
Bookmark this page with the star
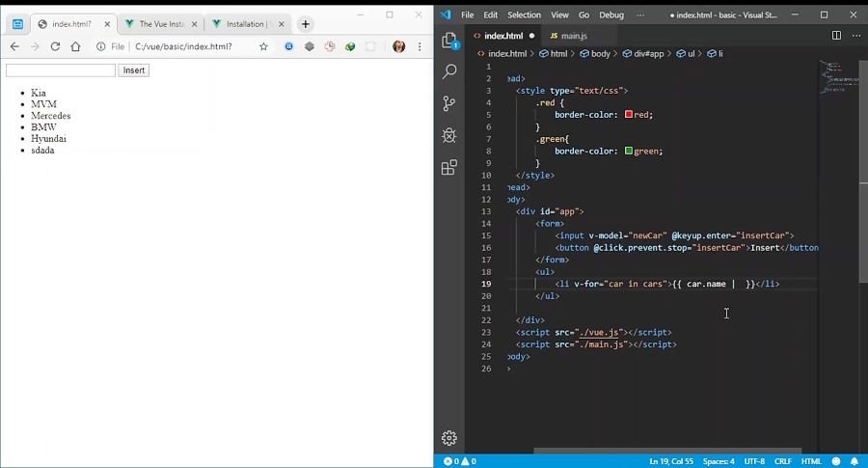point(263,46)
